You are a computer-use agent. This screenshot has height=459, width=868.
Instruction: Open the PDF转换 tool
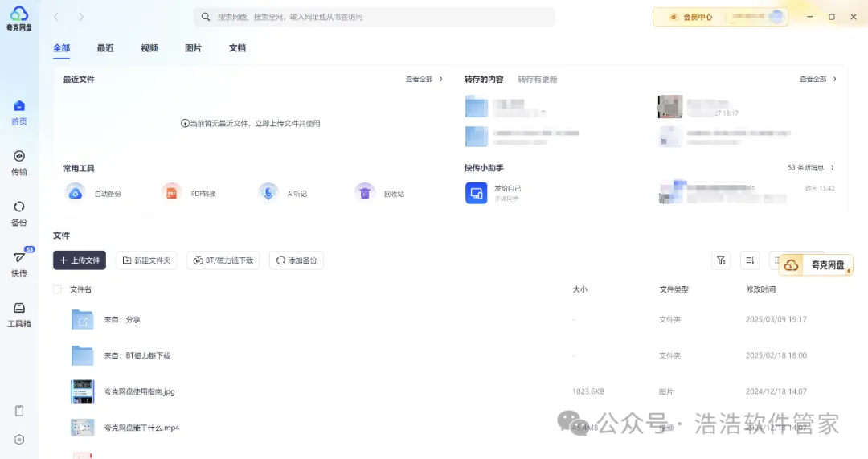(189, 193)
